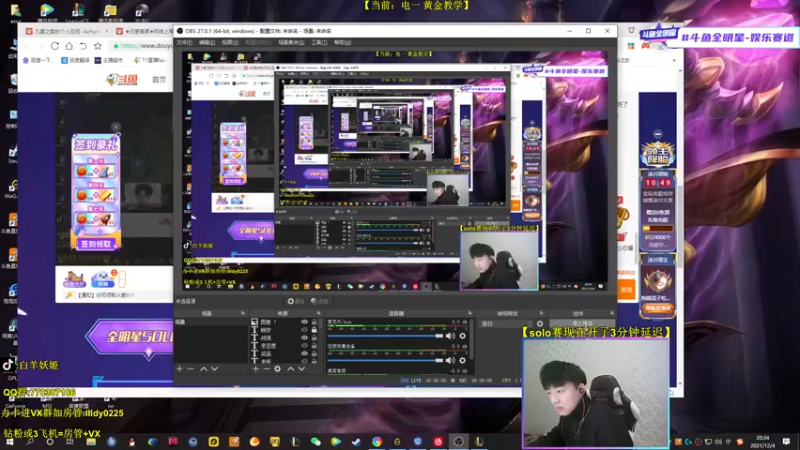Screen dimensions: 800x450
Task: Pop out the Scenes dock
Action: (x=243, y=313)
